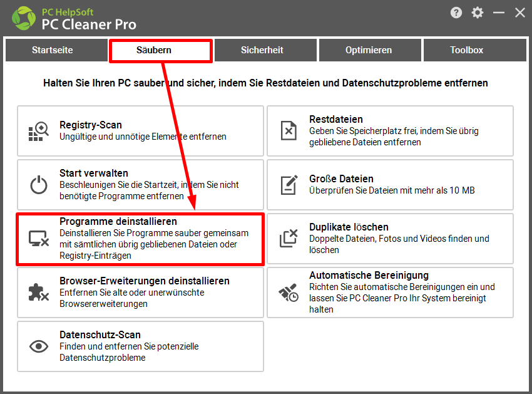Open settings via the gear icon
Screen dimensions: 532x394
coord(478,13)
